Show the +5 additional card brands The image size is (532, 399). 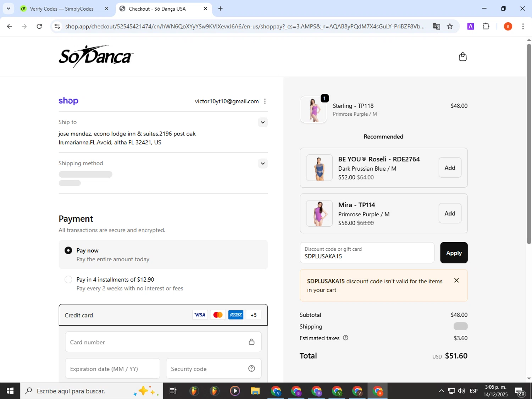tap(254, 315)
